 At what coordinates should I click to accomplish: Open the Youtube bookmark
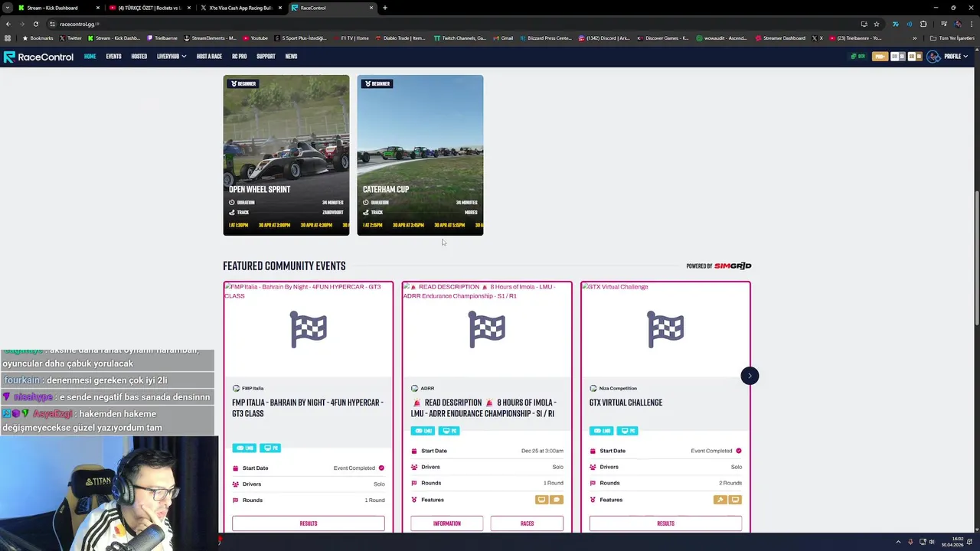click(255, 38)
